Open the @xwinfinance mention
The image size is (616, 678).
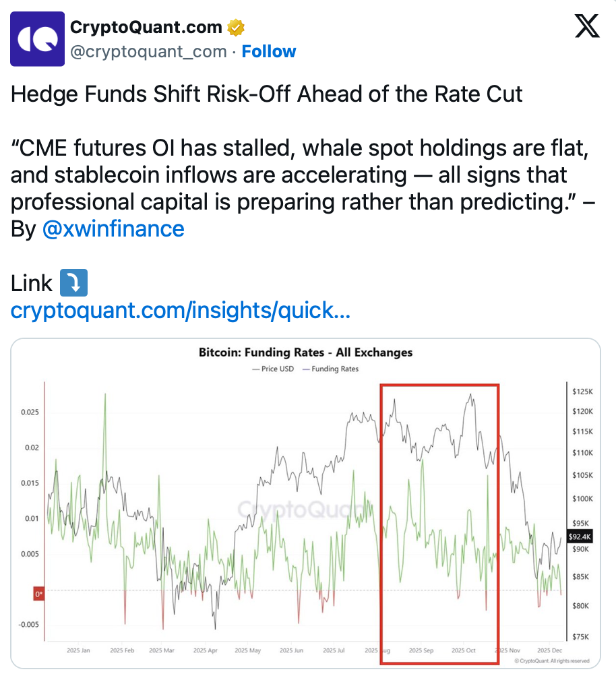click(x=113, y=228)
